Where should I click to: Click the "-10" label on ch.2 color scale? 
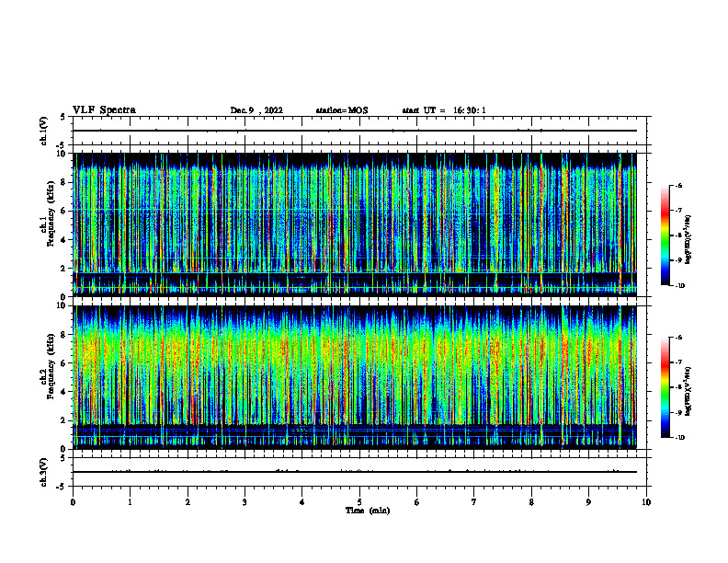pos(679,438)
